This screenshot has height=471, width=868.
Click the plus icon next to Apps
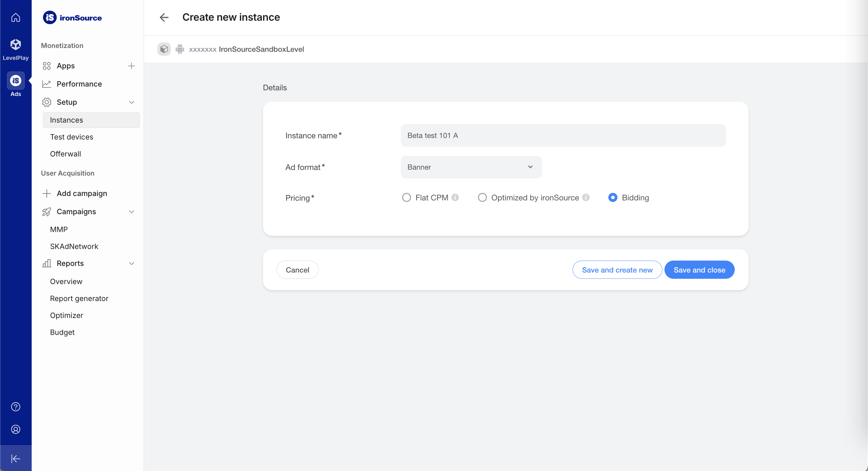click(x=131, y=66)
